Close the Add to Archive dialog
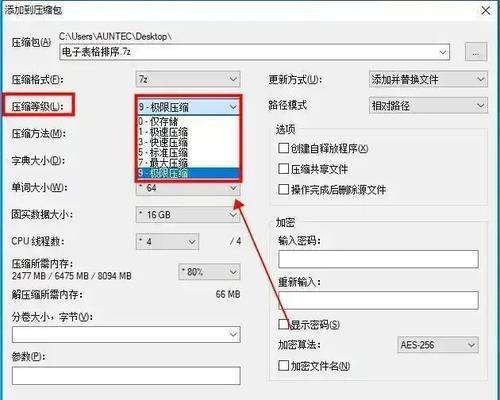Image resolution: width=500 pixels, height=400 pixels. pyautogui.click(x=486, y=10)
